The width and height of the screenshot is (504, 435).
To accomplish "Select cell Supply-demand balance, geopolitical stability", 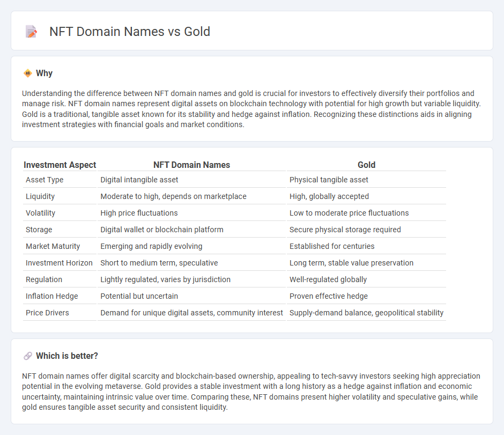I will (366, 313).
